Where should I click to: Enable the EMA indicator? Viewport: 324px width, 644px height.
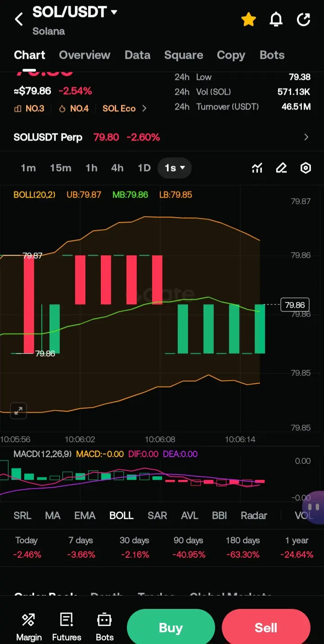[x=85, y=515]
